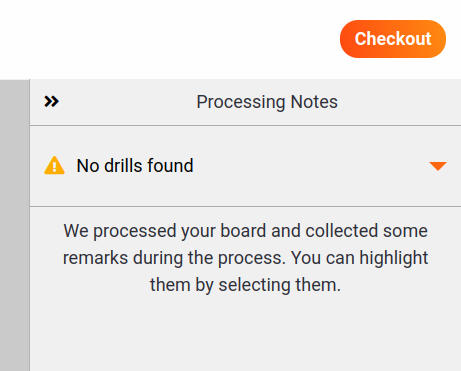
Task: Click the "We processed your board" description paragraph
Action: click(246, 258)
